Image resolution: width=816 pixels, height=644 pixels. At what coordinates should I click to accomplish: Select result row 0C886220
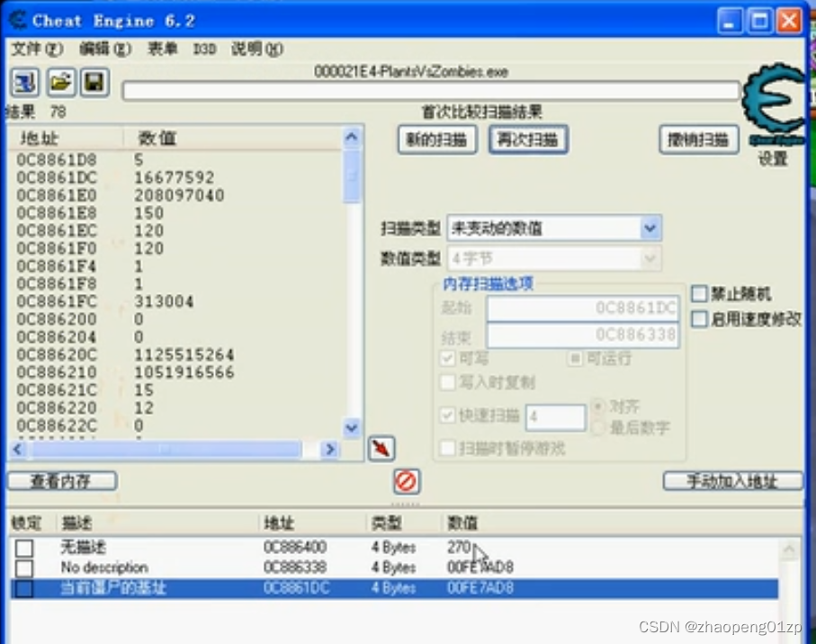point(175,407)
